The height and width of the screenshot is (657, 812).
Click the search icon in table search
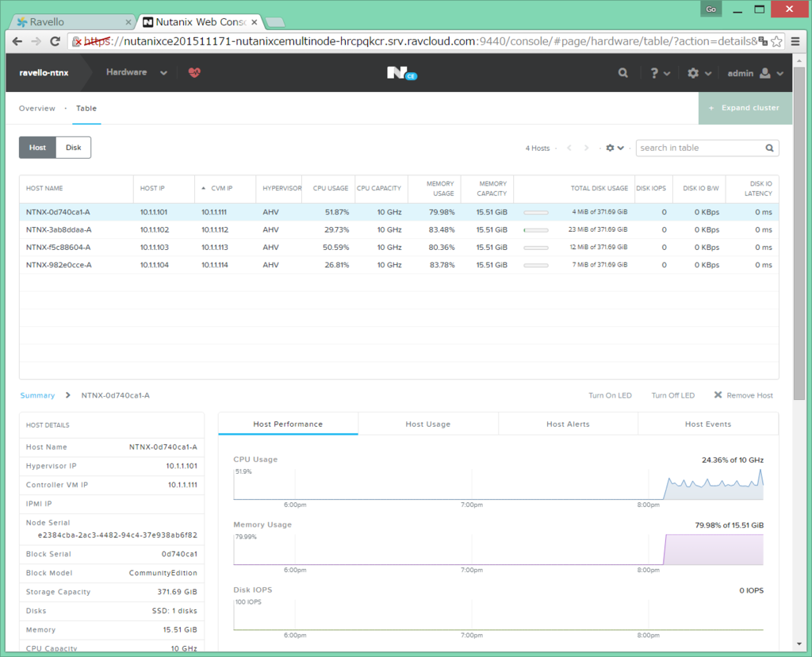tap(769, 148)
